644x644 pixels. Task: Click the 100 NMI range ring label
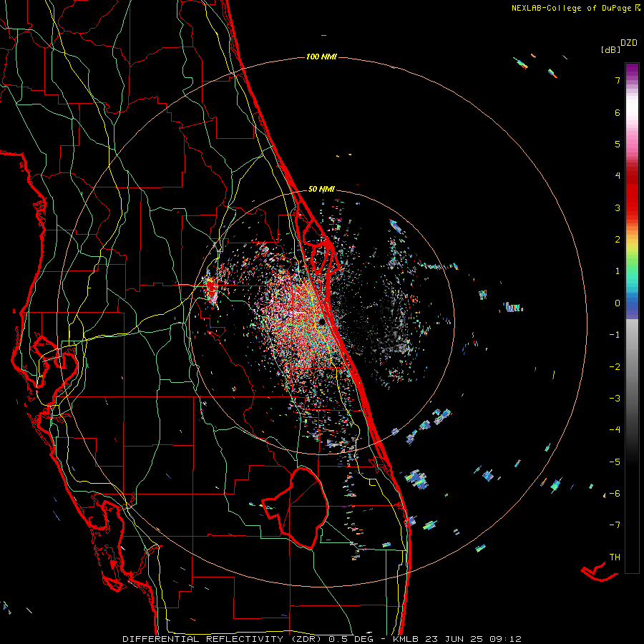coord(321,57)
